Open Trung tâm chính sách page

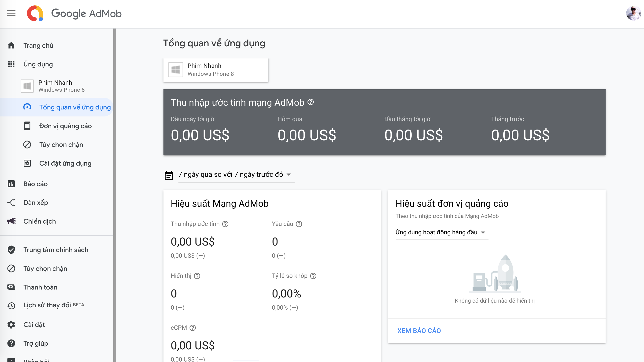click(56, 250)
